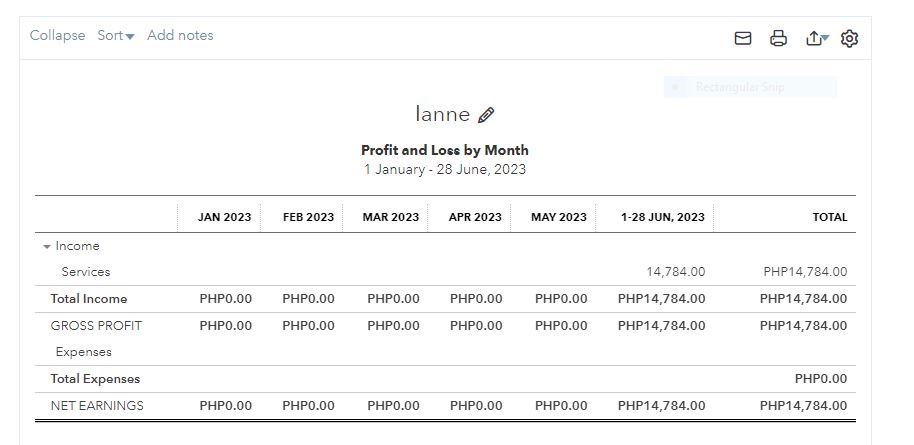
Task: Click Collapse to collapse report rows
Action: point(57,36)
